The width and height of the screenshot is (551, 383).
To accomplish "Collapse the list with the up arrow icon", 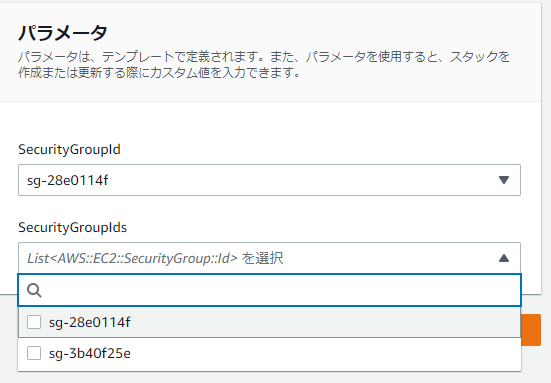I will coord(504,258).
